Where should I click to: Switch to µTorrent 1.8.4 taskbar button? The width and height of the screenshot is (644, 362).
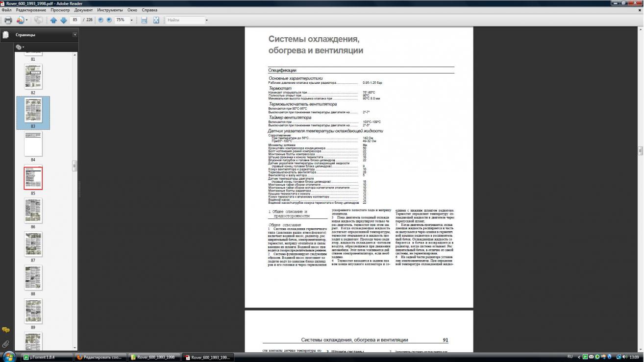(x=47, y=357)
